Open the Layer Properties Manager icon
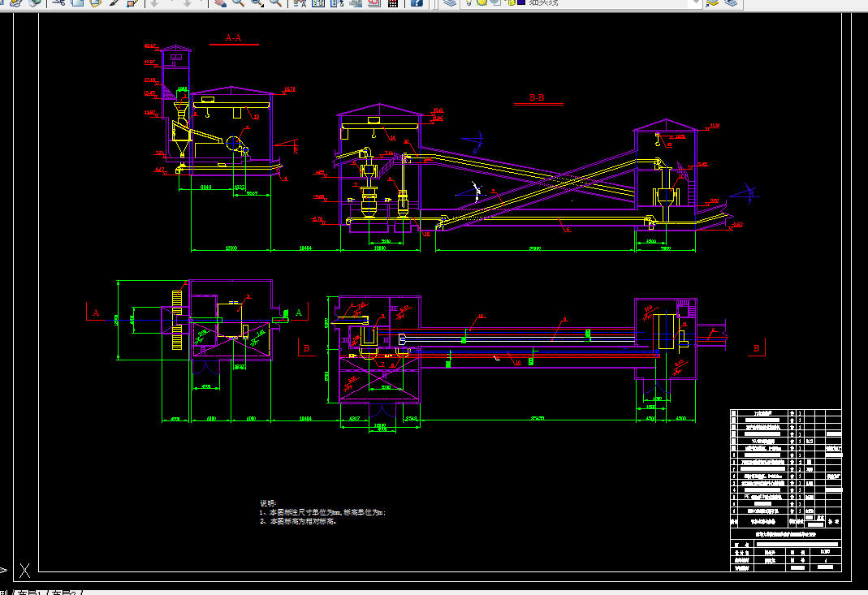The width and height of the screenshot is (868, 595). click(450, 2)
